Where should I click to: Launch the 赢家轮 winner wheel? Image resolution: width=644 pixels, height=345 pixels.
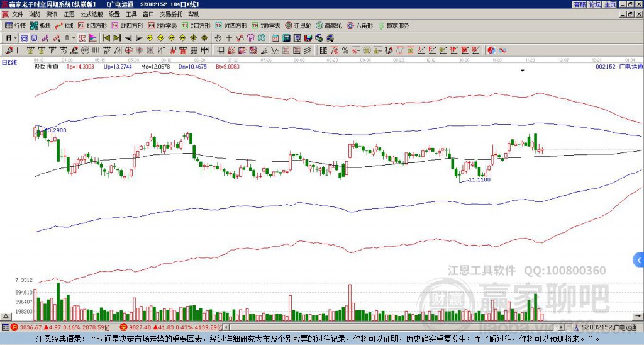point(329,25)
